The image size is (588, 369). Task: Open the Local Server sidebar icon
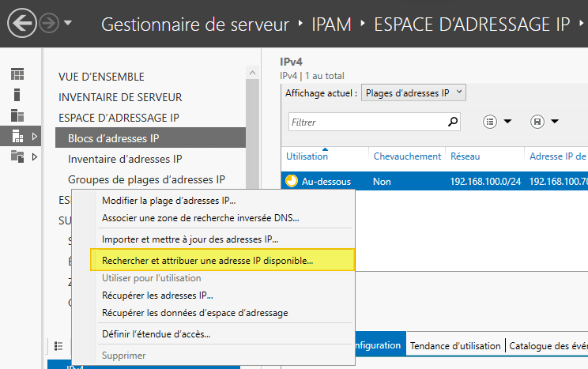[17, 95]
